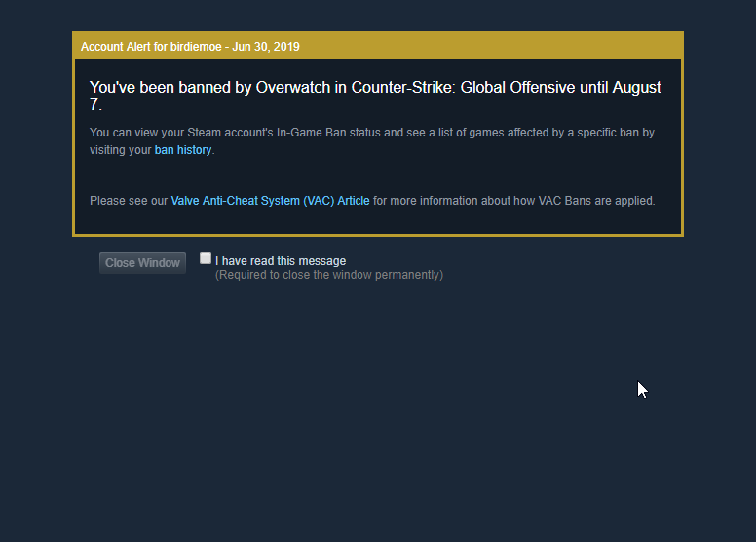Click the 'Required to close the window permanently' note
The width and height of the screenshot is (756, 542).
pyautogui.click(x=329, y=275)
